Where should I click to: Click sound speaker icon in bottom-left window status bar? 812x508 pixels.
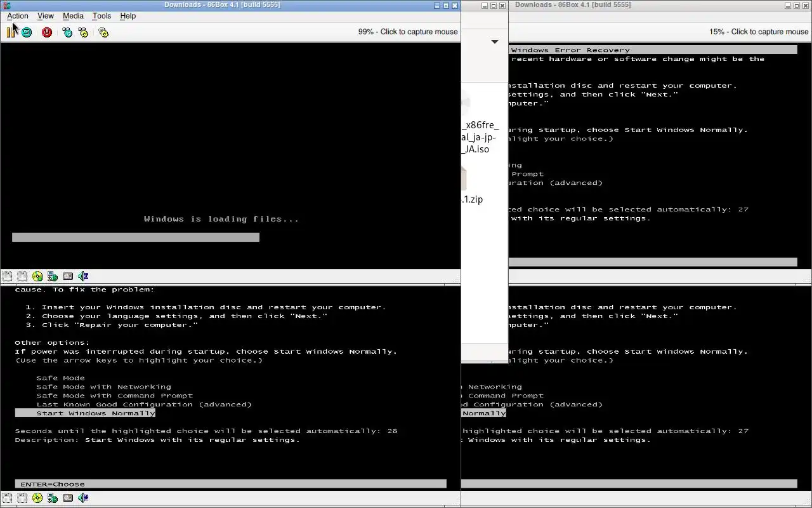click(83, 498)
